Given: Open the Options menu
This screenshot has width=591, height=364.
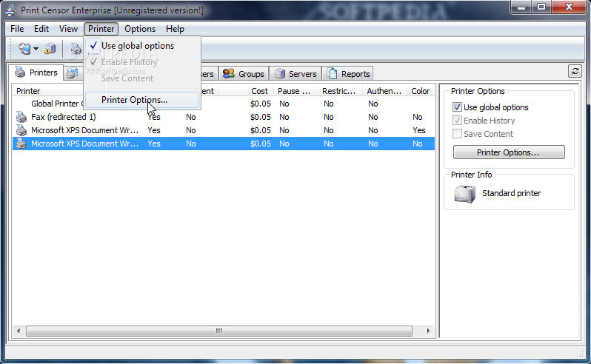Looking at the screenshot, I should [x=140, y=29].
